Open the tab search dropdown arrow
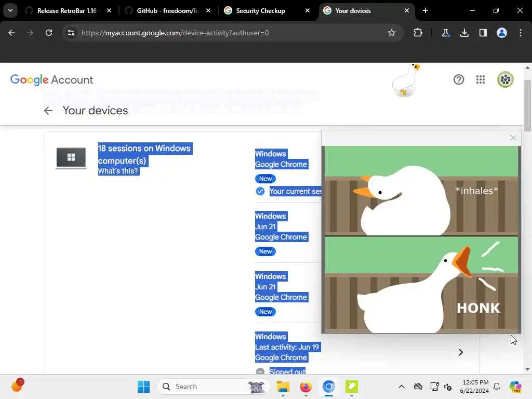 tap(10, 10)
